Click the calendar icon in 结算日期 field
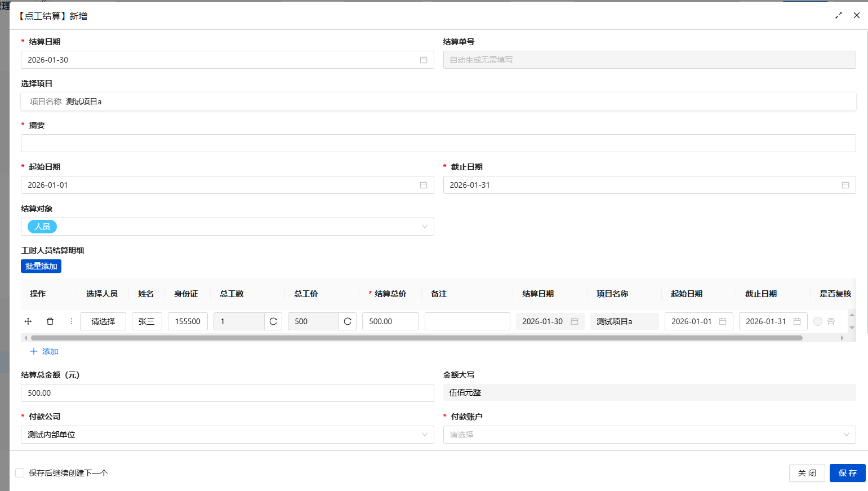Viewport: 868px width, 491px height. 423,60
